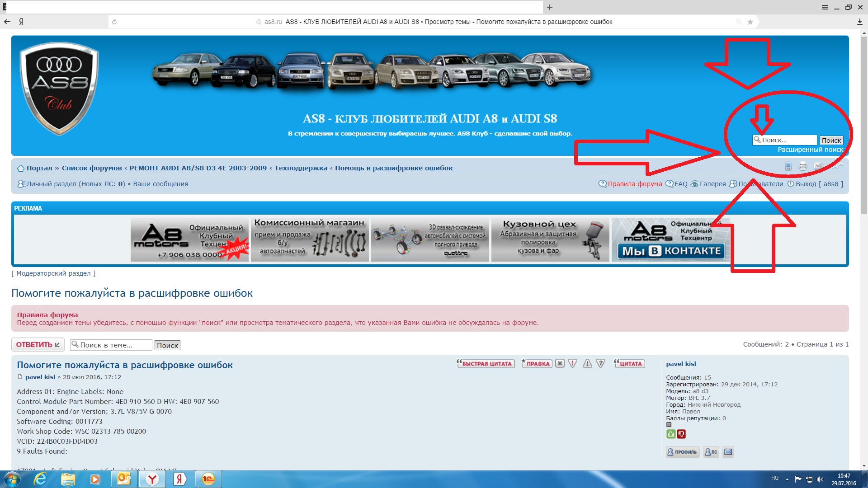Click the ОТВЕТИТЬ reply button
The width and height of the screenshot is (868, 488).
pyautogui.click(x=38, y=345)
